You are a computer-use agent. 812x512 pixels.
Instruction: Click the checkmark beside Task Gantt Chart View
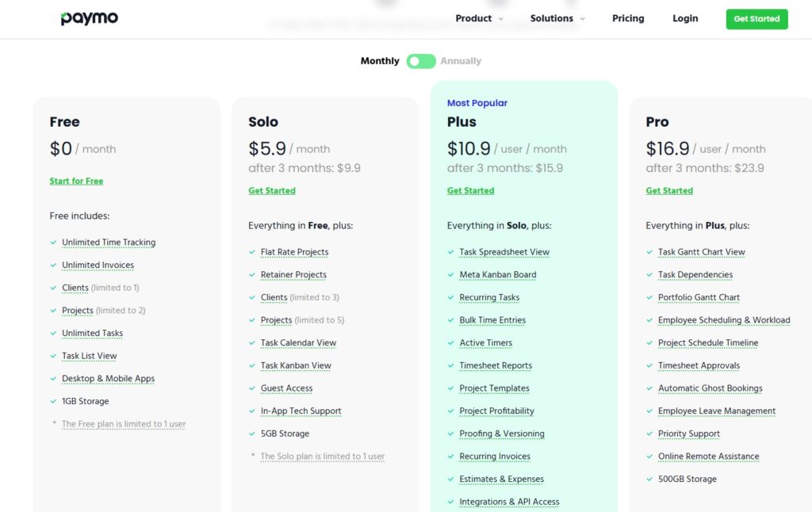649,252
